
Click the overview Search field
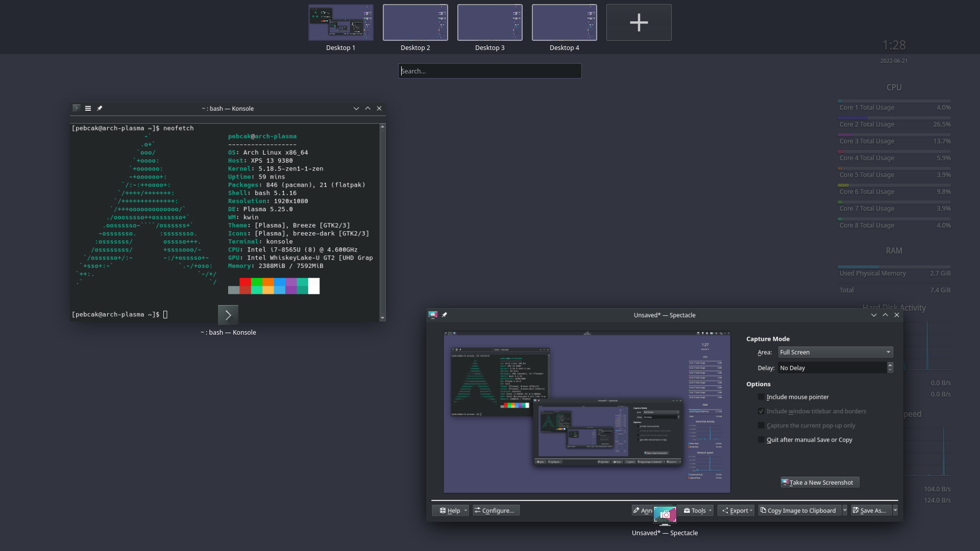[489, 71]
